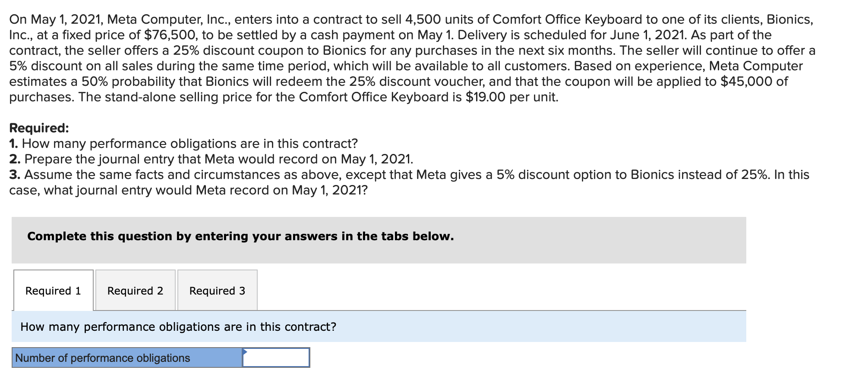This screenshot has height=370, width=868.
Task: Switch to the Required 2 tab
Action: (x=135, y=291)
